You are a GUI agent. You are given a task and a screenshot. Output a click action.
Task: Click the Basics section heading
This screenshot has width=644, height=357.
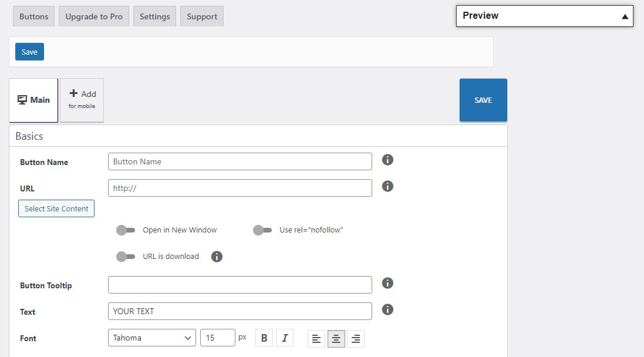29,136
